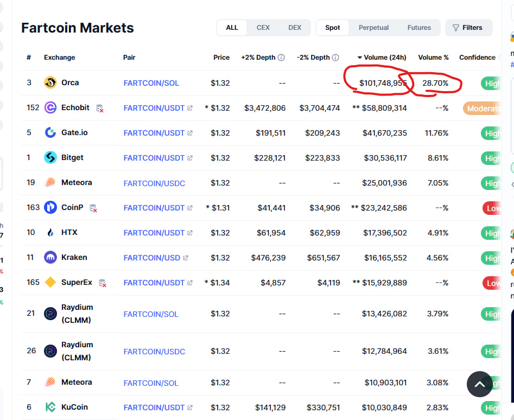Click the Meteora logo on the FARTCOIN/USDC row

click(50, 183)
